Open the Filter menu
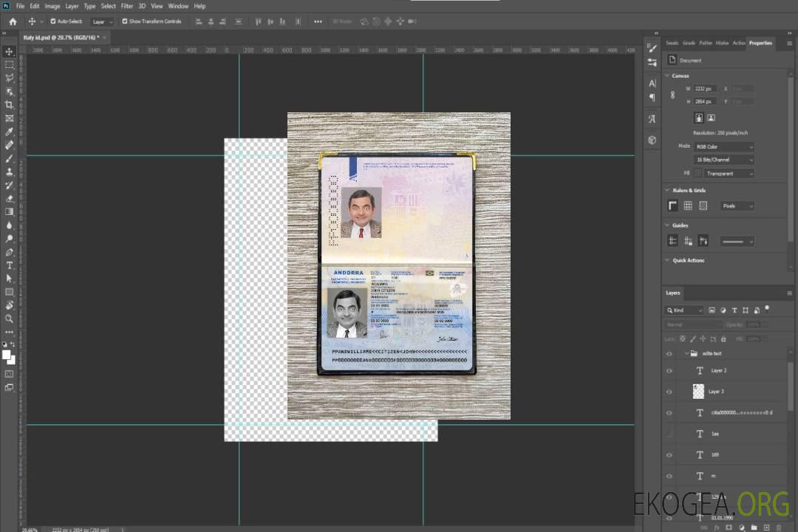 click(x=127, y=6)
